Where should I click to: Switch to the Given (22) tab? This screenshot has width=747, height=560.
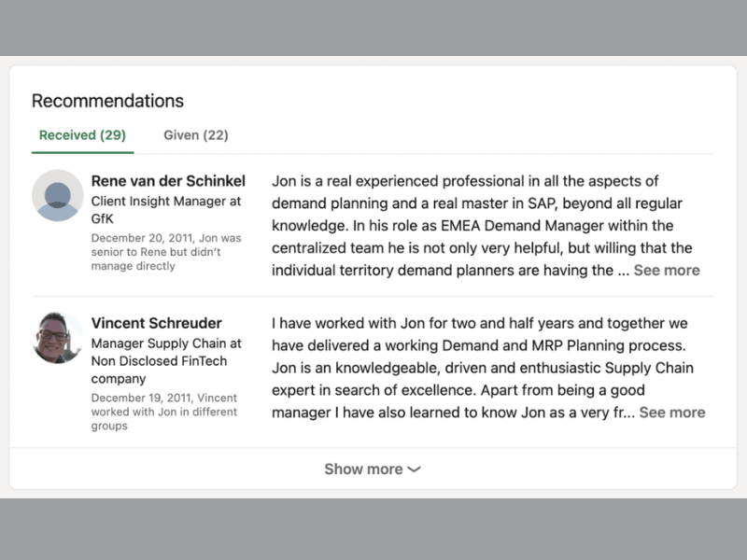click(196, 135)
